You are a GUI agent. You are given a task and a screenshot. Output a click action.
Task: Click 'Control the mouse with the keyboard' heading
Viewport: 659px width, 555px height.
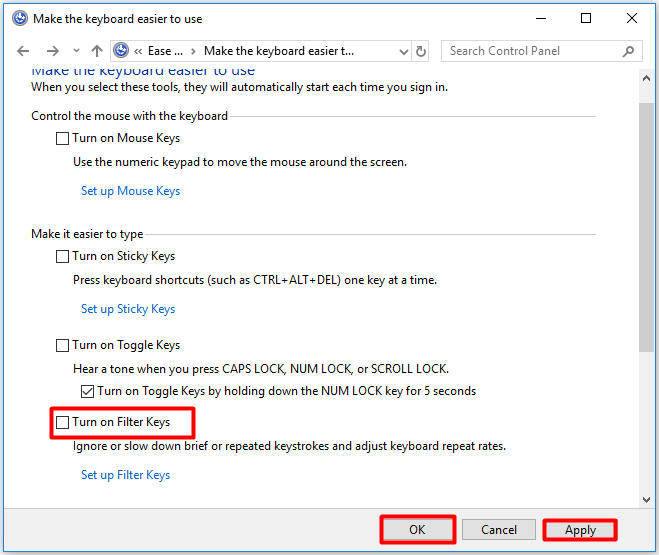[x=129, y=116]
